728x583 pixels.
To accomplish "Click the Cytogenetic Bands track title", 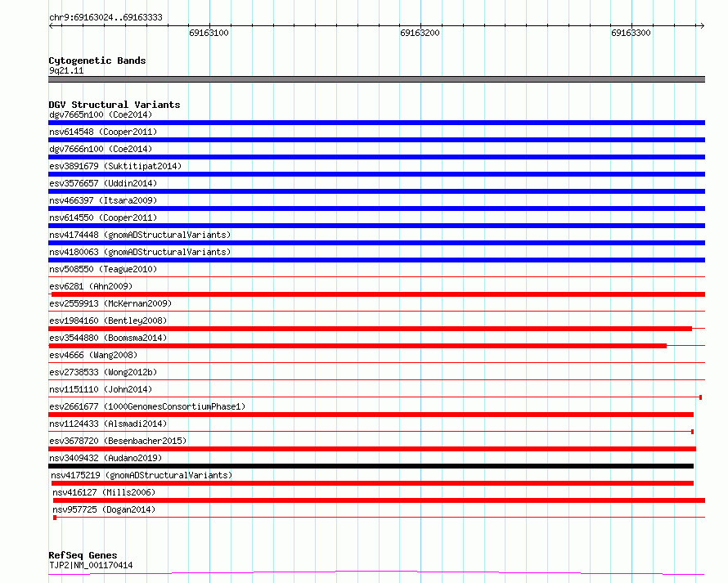I will (97, 61).
